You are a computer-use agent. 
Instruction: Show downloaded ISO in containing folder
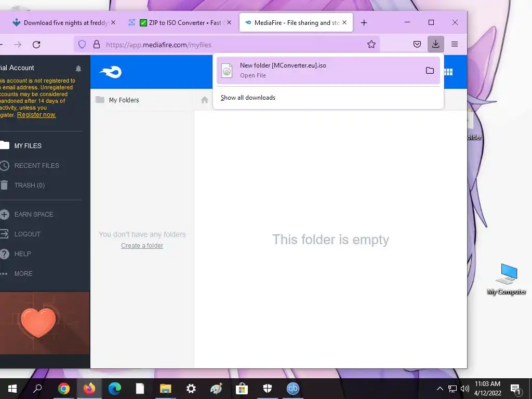click(430, 70)
